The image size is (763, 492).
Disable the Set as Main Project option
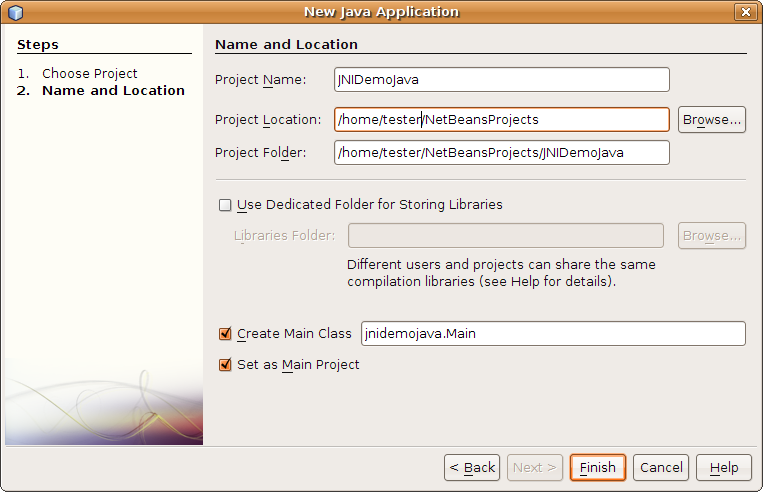point(225,365)
